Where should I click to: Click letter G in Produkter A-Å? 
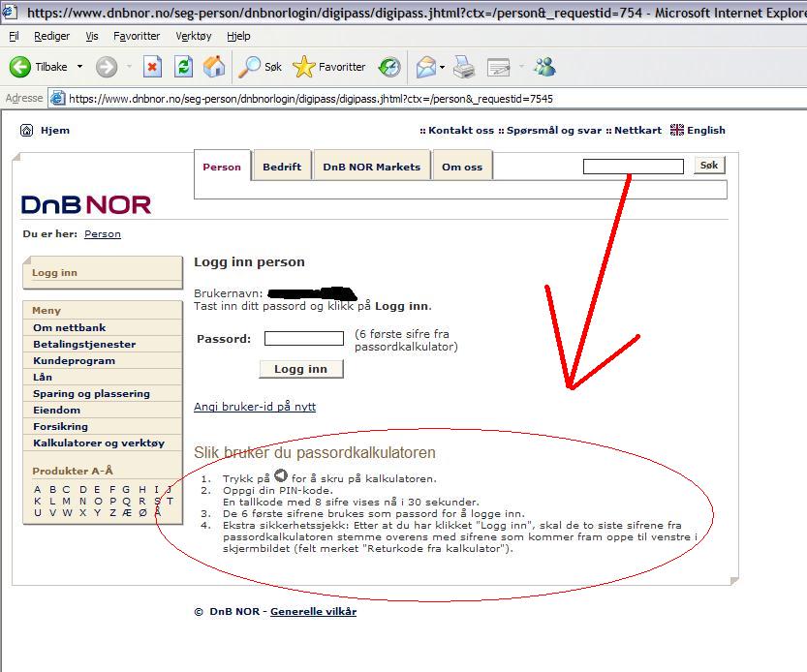pos(126,489)
